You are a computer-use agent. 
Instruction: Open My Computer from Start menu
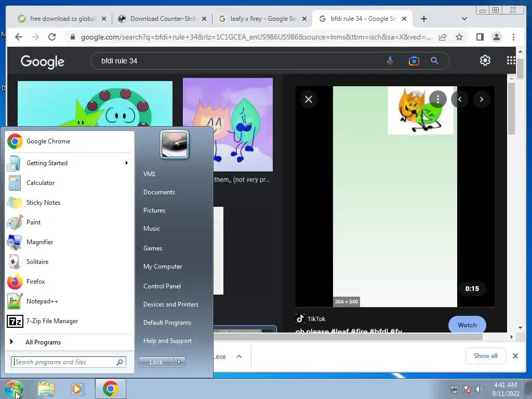163,267
